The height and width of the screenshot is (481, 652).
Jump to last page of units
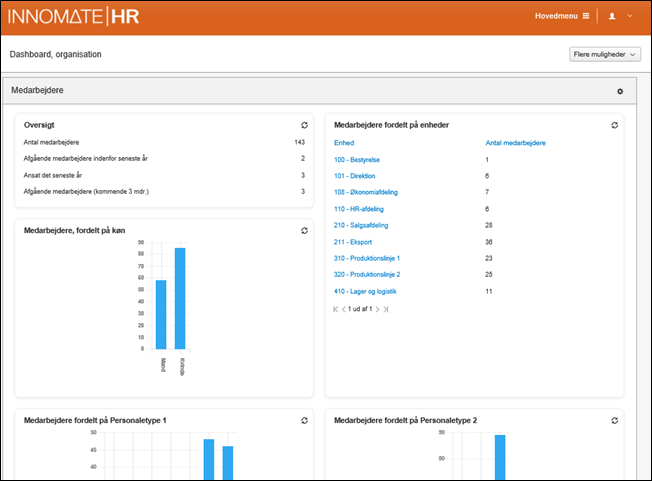(x=386, y=309)
